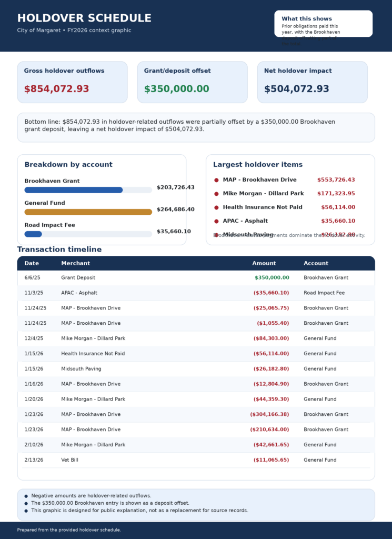Select the Midsouth Paving transaction row
392x539 pixels.
196,369
